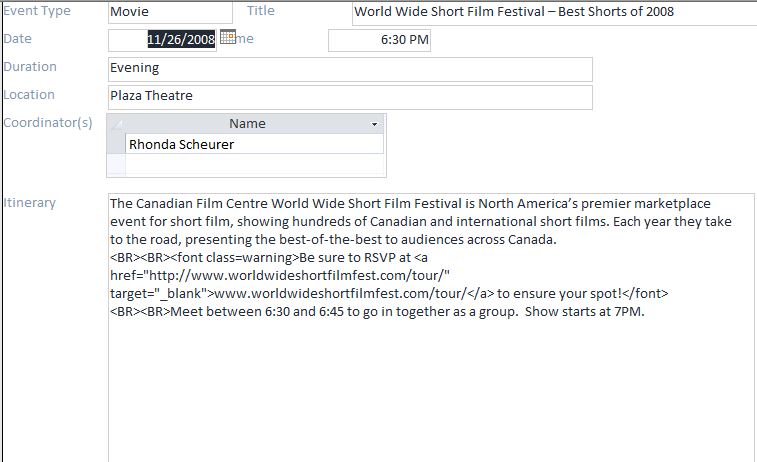Screen dimensions: 757x462
Task: Open the Name column dropdown arrow
Action: tap(375, 124)
